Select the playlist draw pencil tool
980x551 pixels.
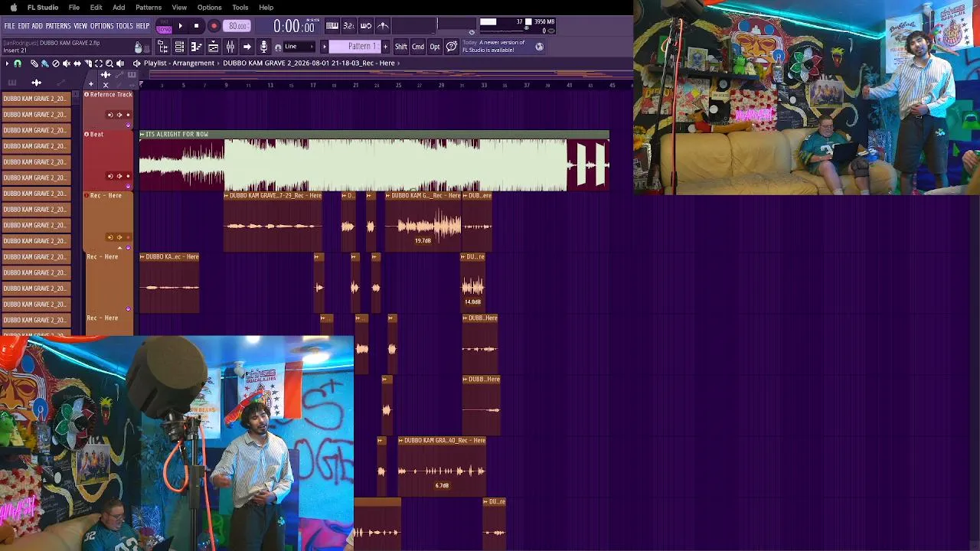(x=34, y=64)
